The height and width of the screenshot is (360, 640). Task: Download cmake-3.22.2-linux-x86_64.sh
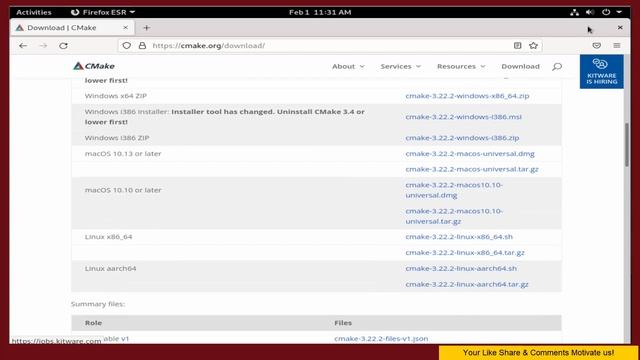459,237
